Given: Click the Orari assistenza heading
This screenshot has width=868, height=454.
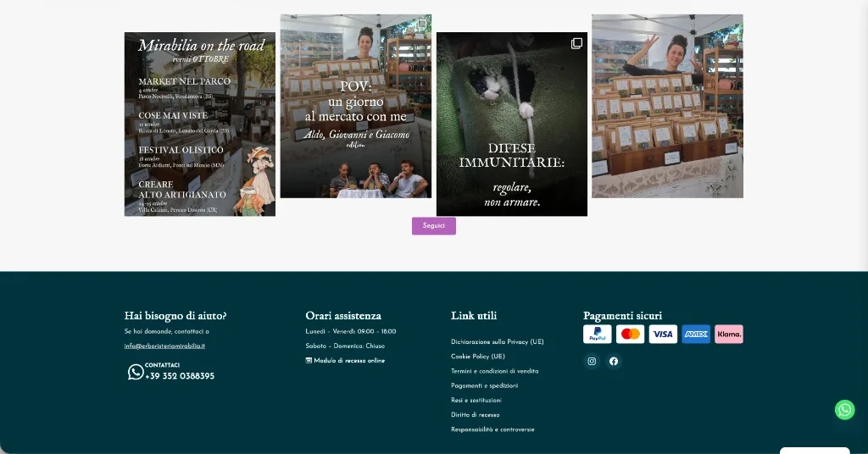Looking at the screenshot, I should click(343, 316).
